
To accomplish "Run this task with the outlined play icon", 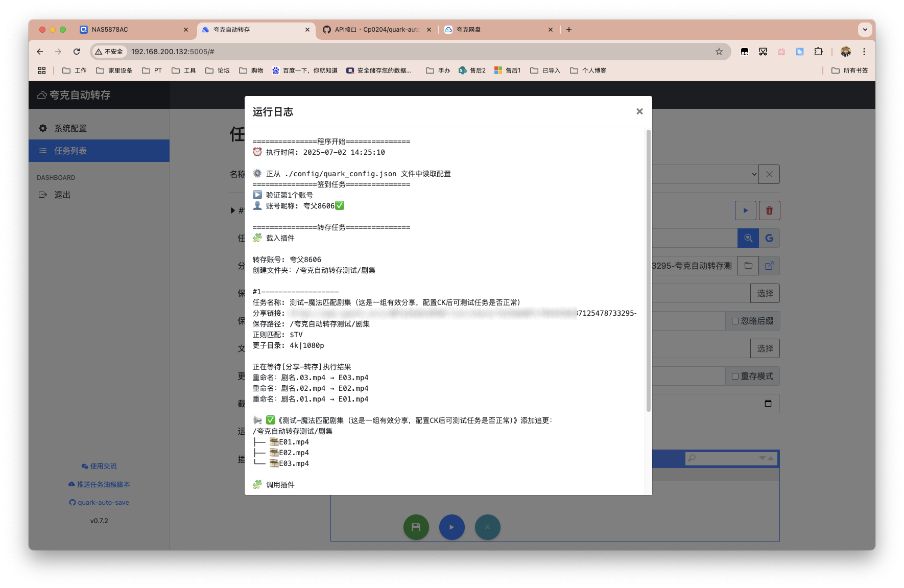I will point(745,210).
